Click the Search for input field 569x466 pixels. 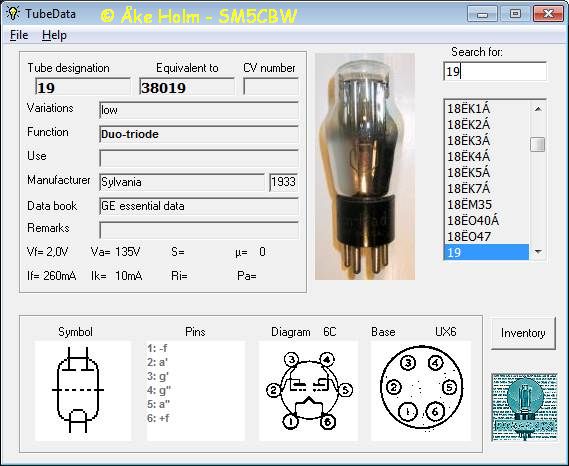click(495, 71)
